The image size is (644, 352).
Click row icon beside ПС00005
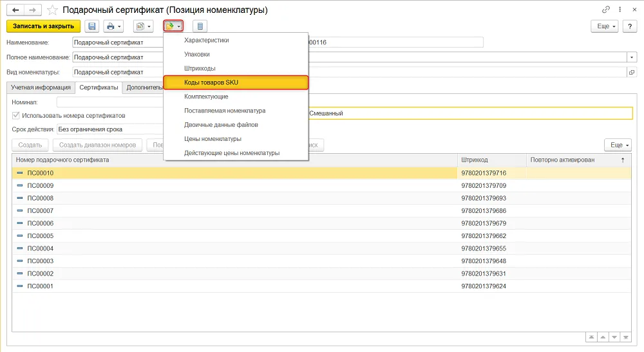click(x=20, y=236)
